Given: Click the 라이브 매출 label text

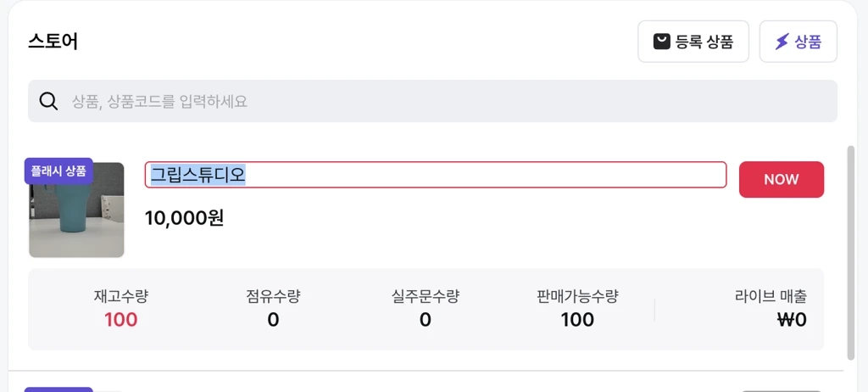Looking at the screenshot, I should 771,296.
